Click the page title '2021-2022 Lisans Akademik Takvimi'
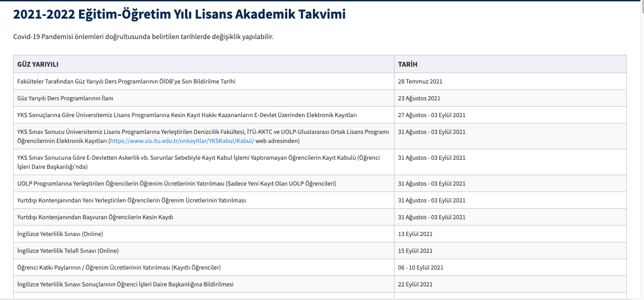The height and width of the screenshot is (300, 644). click(179, 14)
